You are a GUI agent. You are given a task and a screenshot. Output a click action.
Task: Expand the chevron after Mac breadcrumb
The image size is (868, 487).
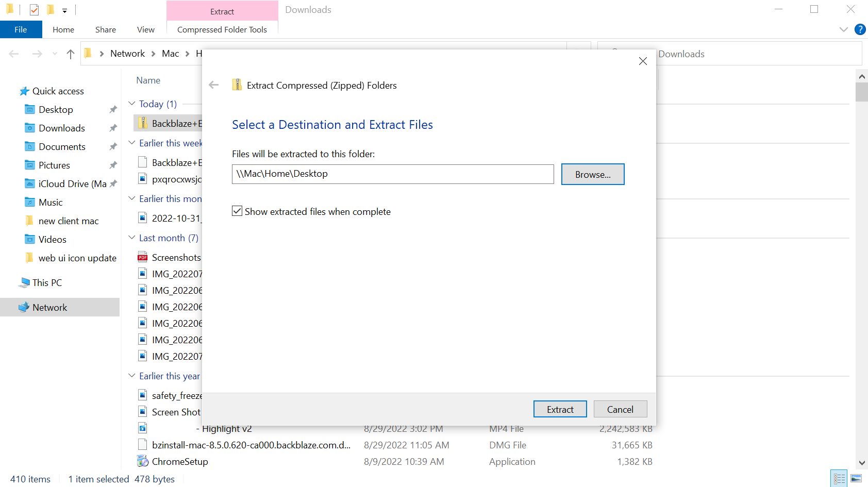tap(187, 54)
